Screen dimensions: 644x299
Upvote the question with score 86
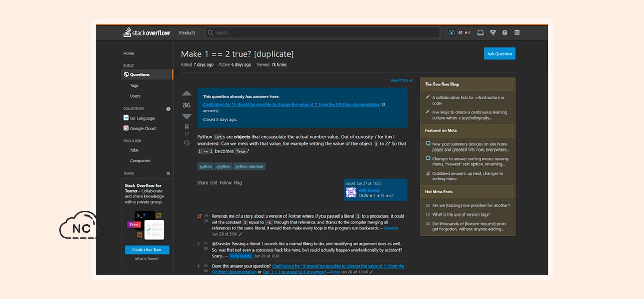click(187, 93)
